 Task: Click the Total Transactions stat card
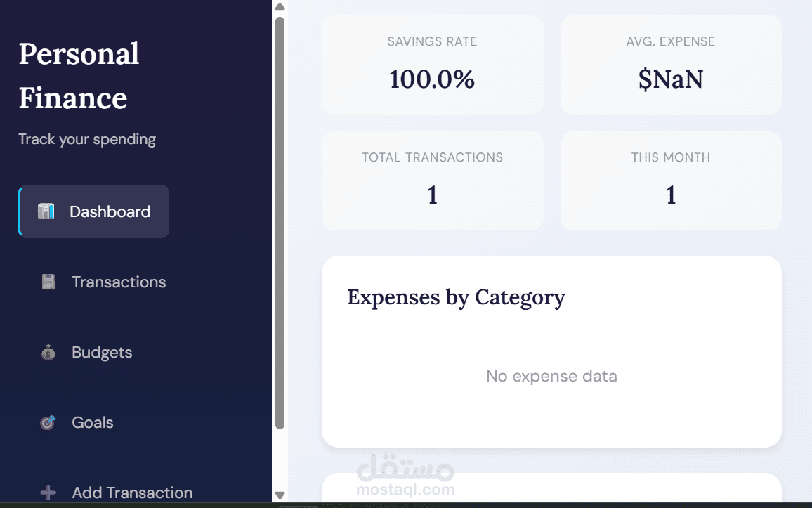pos(432,181)
